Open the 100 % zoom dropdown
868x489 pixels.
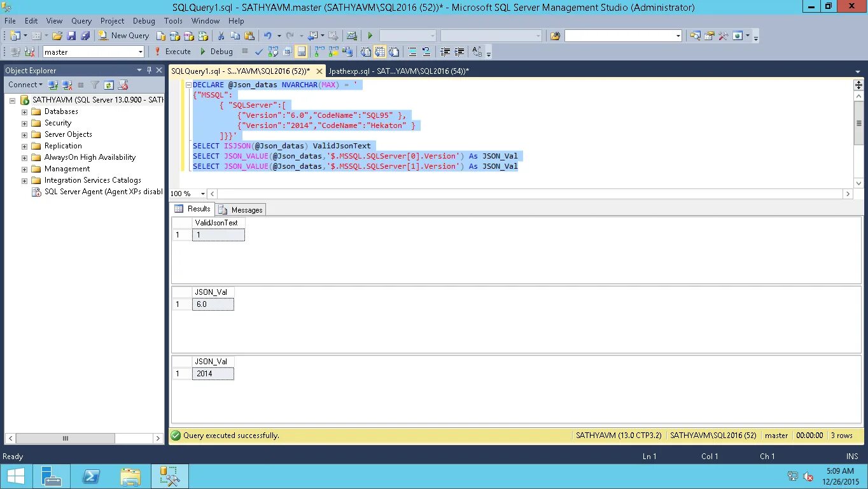coord(203,194)
